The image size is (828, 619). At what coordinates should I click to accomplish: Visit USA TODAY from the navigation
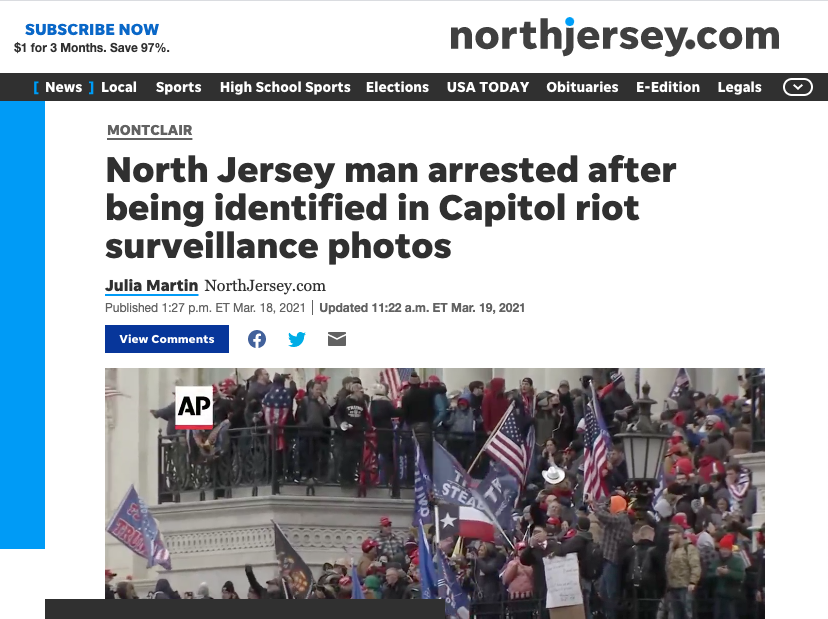[x=488, y=87]
